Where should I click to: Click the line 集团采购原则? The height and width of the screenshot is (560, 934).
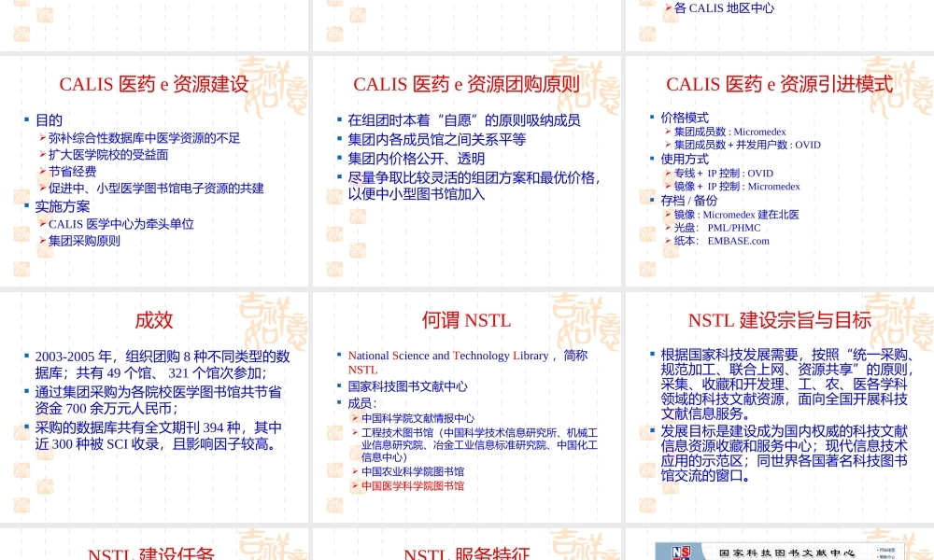[x=84, y=241]
